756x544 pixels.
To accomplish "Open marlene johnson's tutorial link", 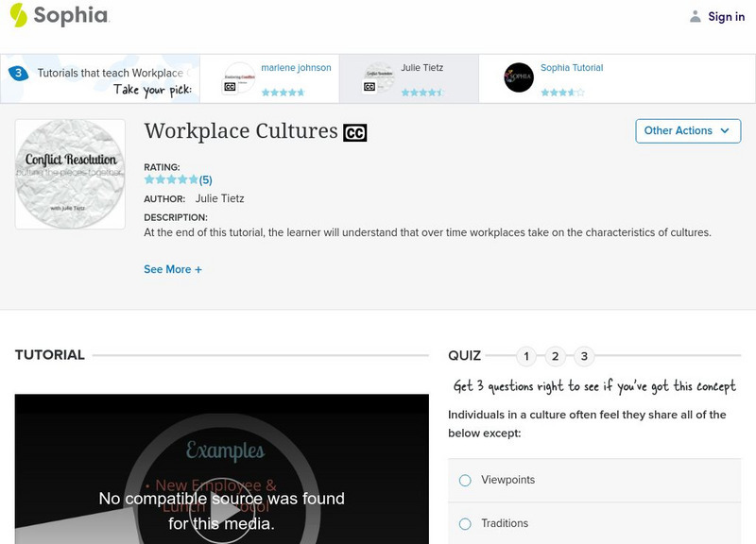I will 299,67.
